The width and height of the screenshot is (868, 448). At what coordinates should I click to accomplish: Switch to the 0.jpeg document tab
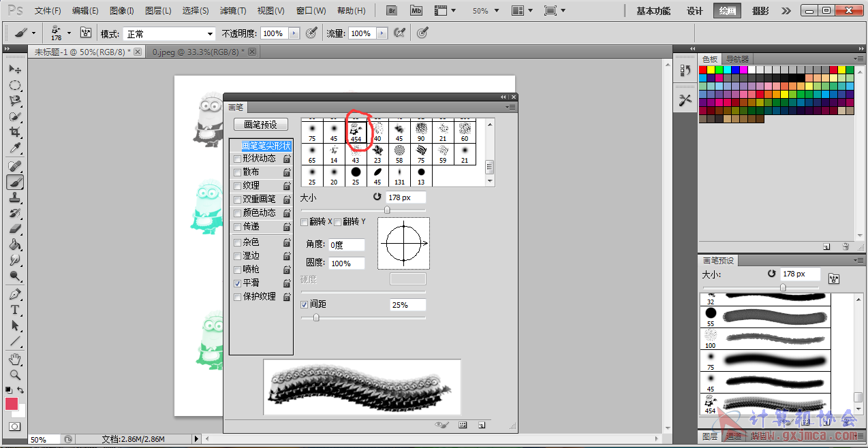204,52
